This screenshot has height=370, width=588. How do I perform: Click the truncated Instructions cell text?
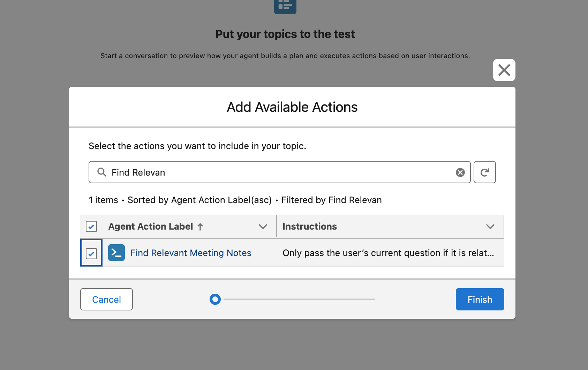point(388,253)
